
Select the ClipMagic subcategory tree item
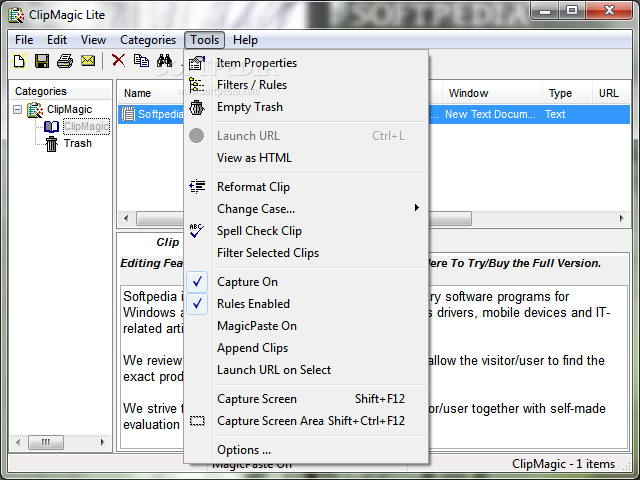(x=86, y=127)
